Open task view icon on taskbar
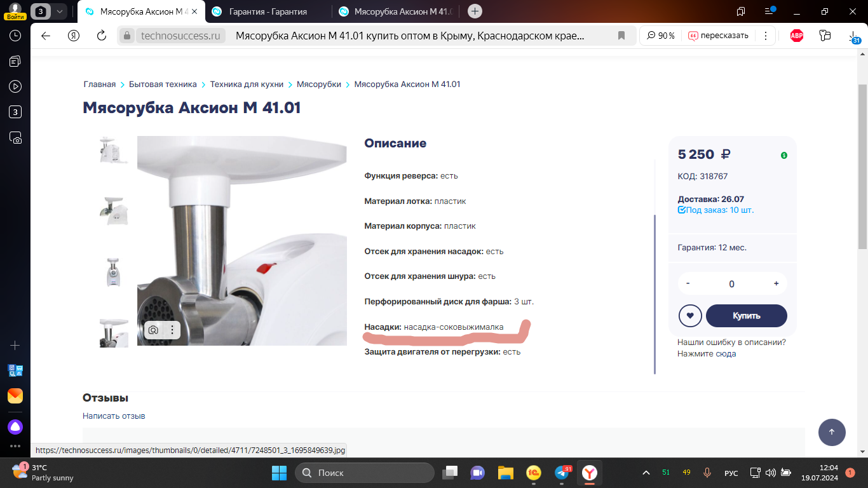 (x=450, y=473)
